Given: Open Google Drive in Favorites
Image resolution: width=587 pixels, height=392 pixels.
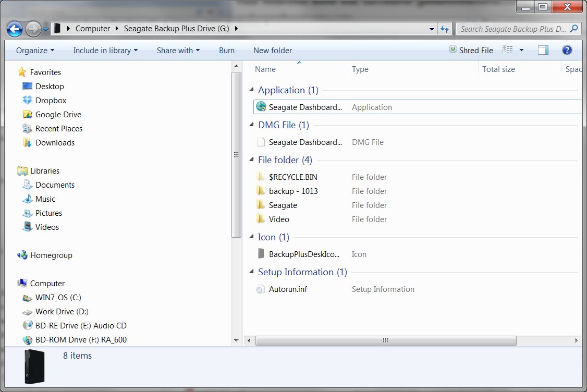Looking at the screenshot, I should tap(52, 115).
